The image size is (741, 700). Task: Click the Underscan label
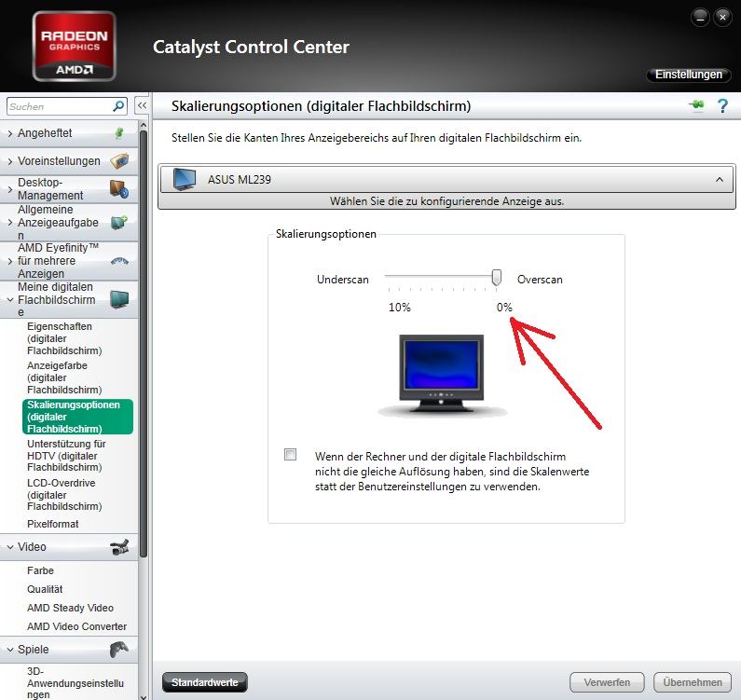click(x=343, y=280)
